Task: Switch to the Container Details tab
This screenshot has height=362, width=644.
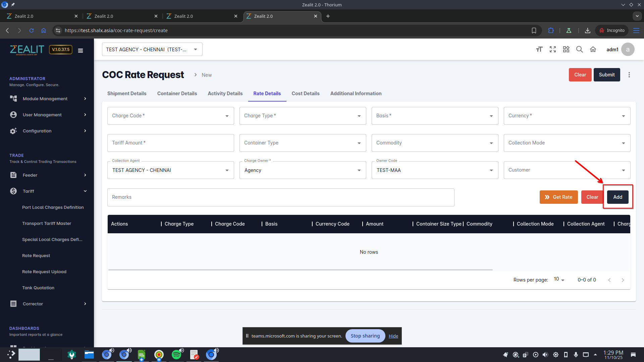Action: point(177,94)
